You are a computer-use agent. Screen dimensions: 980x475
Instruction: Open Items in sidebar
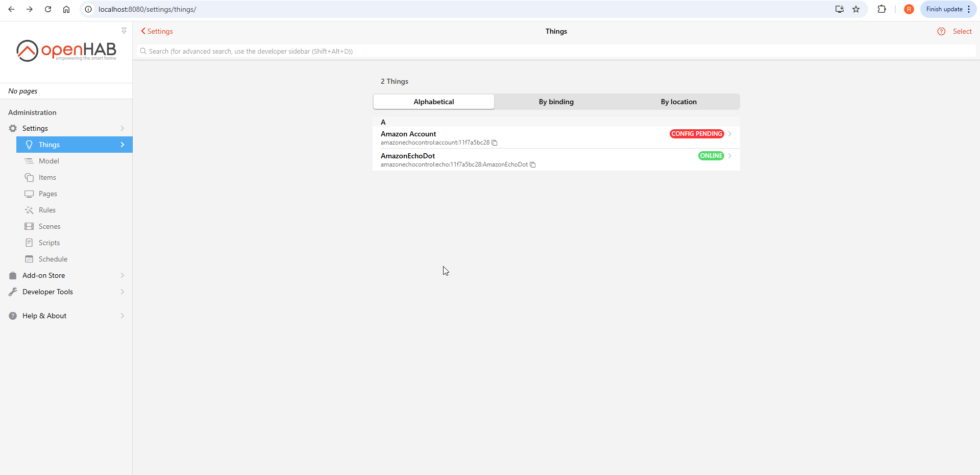click(x=75, y=177)
